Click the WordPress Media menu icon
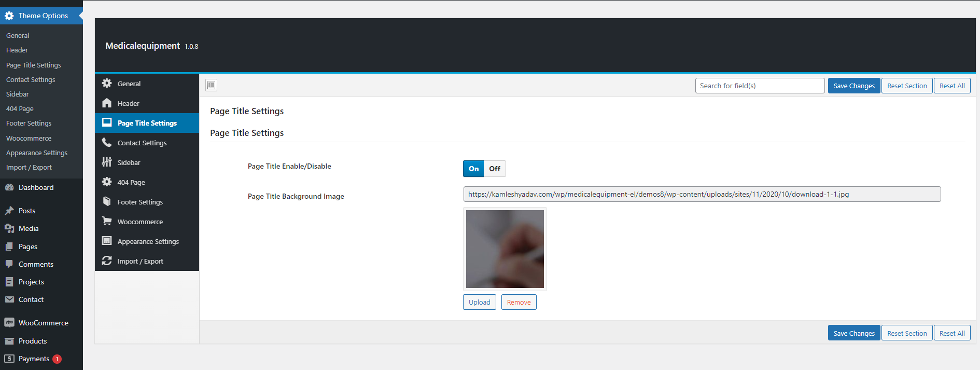Image resolution: width=980 pixels, height=370 pixels. tap(9, 228)
